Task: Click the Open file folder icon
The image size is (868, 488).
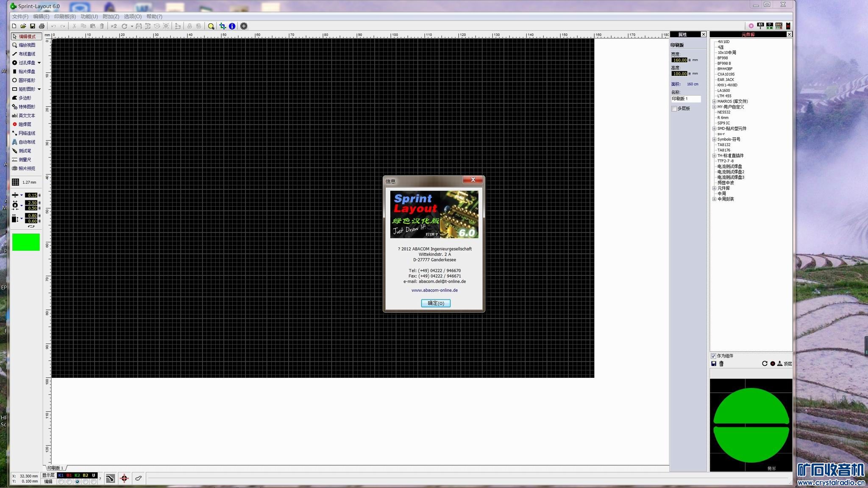Action: tap(23, 26)
